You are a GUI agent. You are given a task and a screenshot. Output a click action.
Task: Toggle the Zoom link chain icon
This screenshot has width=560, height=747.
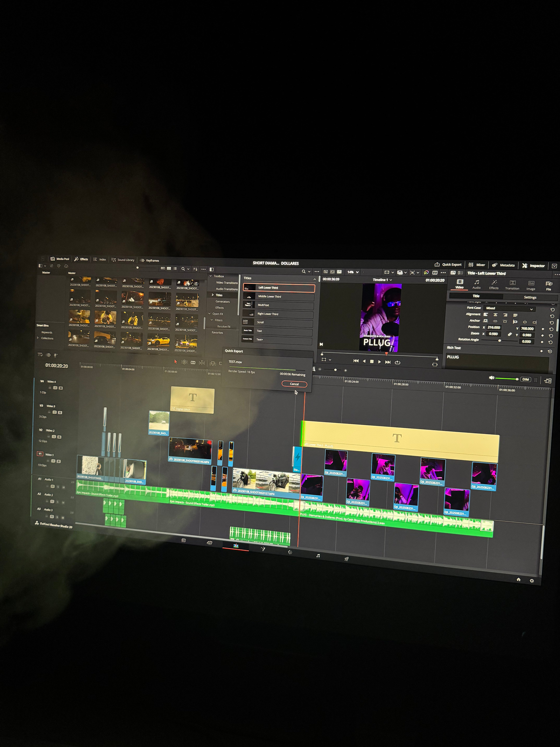pos(510,334)
